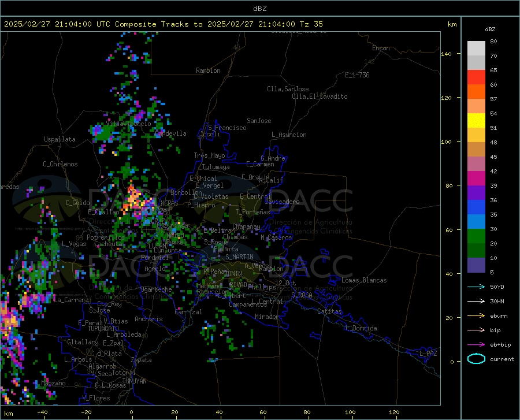Pick the slate 10-5 dBZ swatch
The image size is (520, 420).
click(x=476, y=265)
